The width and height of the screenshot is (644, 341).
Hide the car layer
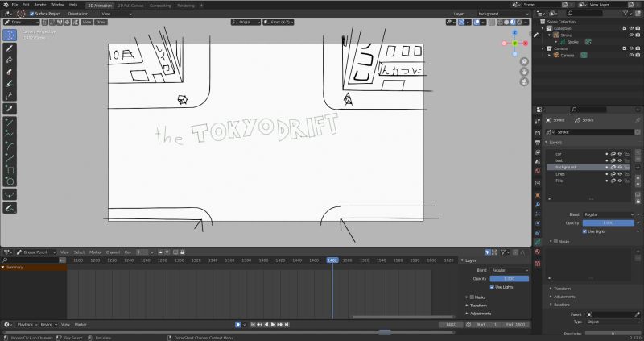(620, 154)
